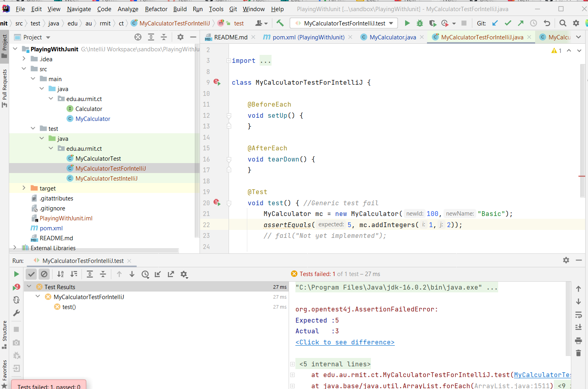This screenshot has height=389, width=588.
Task: Click the Debug bug icon
Action: 419,23
